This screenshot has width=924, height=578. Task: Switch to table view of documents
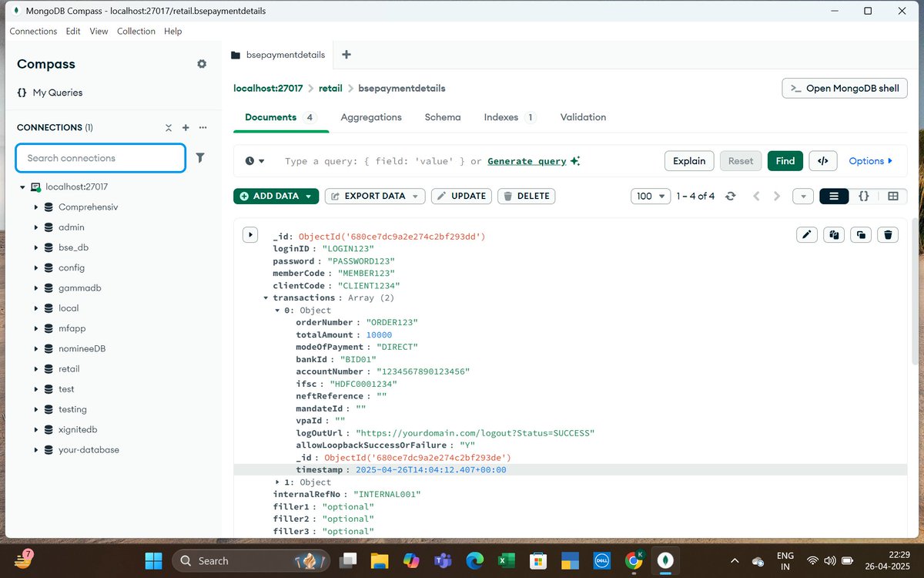tap(893, 197)
